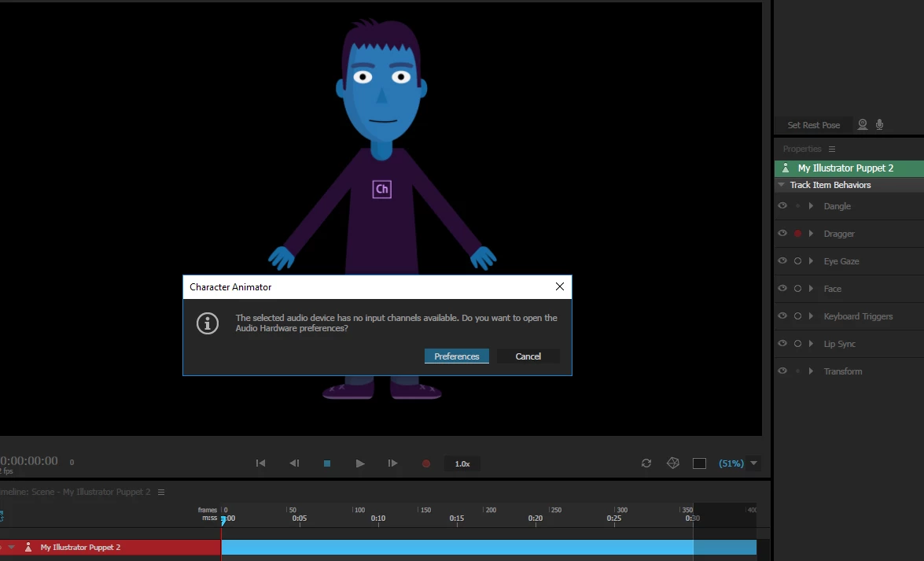
Task: Click the puppet icon on the track
Action: point(28,548)
